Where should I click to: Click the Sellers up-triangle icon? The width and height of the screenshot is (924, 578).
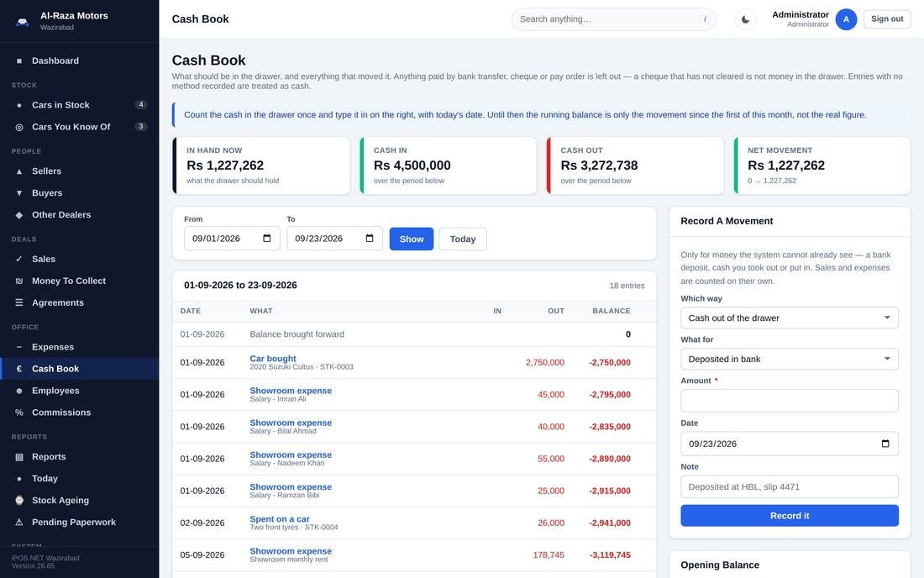point(18,171)
